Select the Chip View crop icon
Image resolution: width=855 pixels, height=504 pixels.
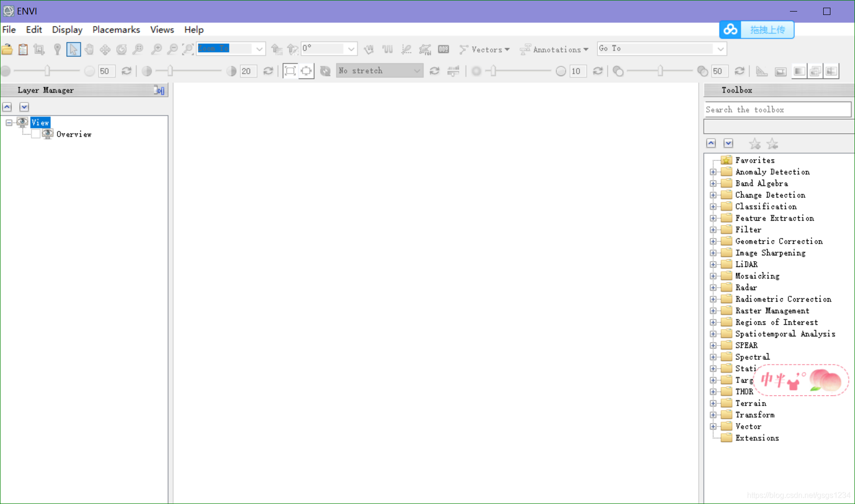click(x=39, y=49)
